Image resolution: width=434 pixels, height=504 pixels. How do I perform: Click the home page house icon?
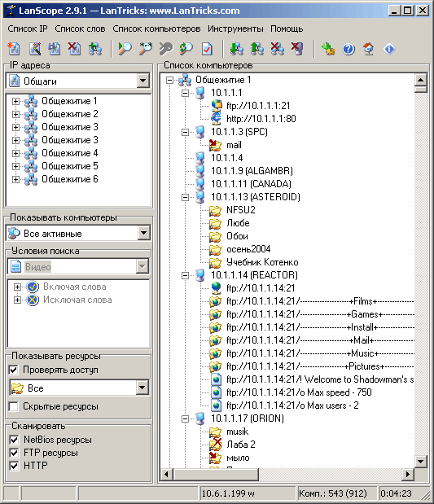[x=369, y=49]
